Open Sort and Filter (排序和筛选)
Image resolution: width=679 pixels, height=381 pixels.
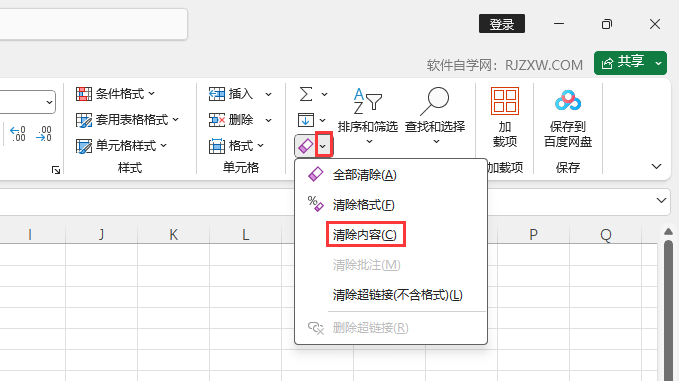367,116
